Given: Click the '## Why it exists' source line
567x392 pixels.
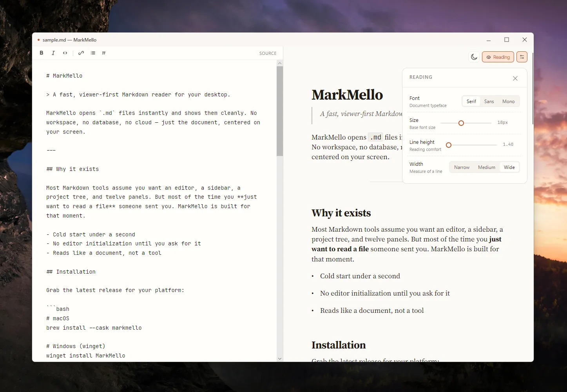Looking at the screenshot, I should click(x=72, y=169).
